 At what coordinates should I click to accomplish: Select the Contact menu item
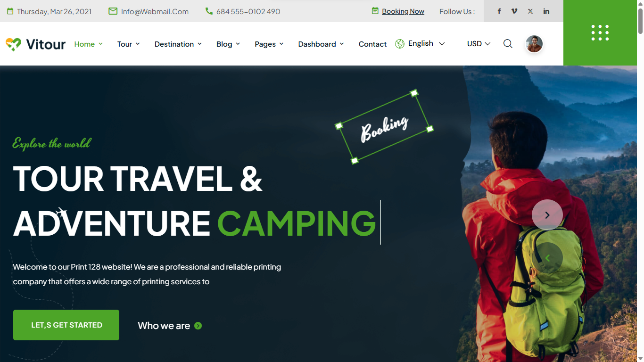click(372, 44)
